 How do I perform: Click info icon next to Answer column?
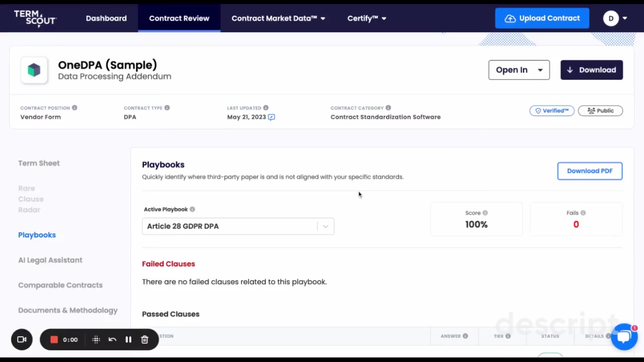coord(465,336)
